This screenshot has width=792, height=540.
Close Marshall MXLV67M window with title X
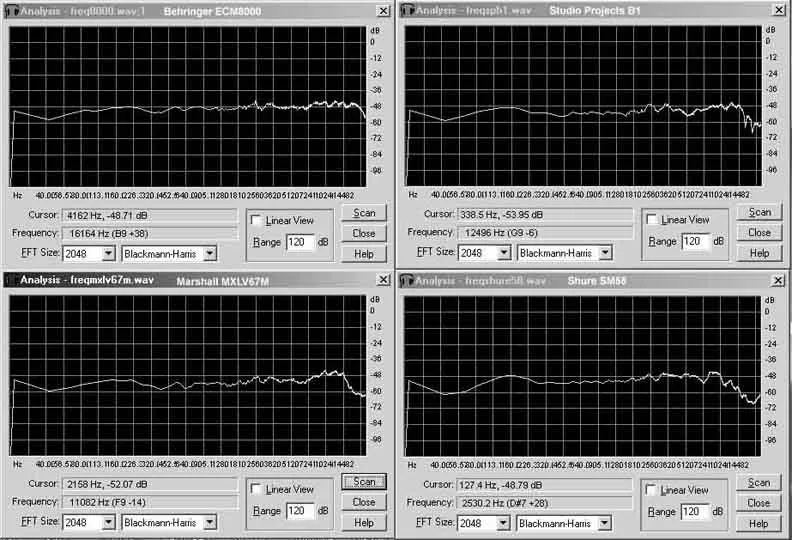point(384,279)
